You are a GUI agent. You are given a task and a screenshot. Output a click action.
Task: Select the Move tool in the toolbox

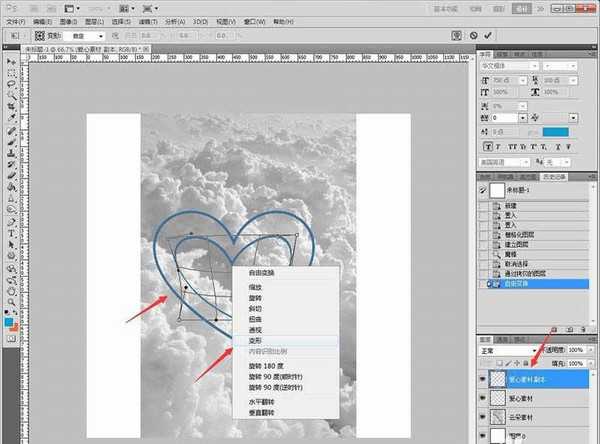(x=9, y=61)
